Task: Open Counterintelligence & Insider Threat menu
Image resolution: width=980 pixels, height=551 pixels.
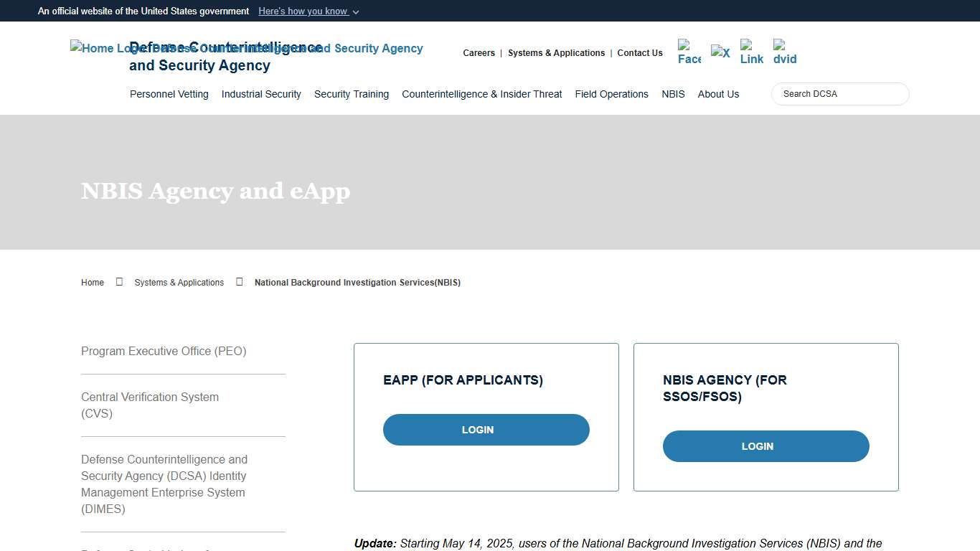Action: tap(482, 94)
